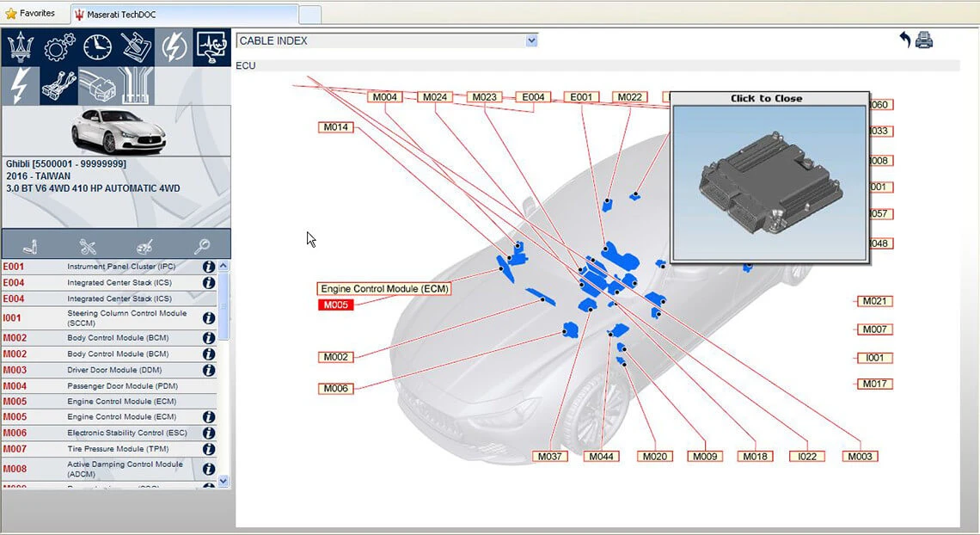Open the ECG diagnostics monitor icon
This screenshot has width=980, height=535.
(211, 46)
